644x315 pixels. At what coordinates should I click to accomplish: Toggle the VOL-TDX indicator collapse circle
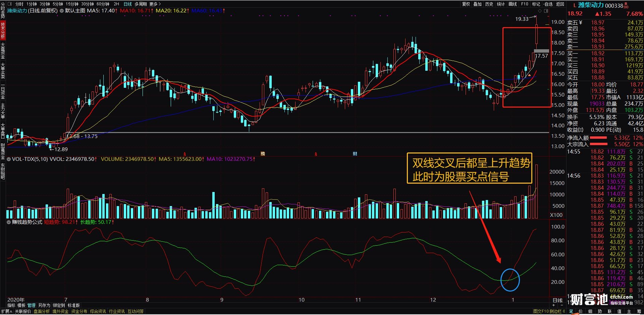pos(9,159)
